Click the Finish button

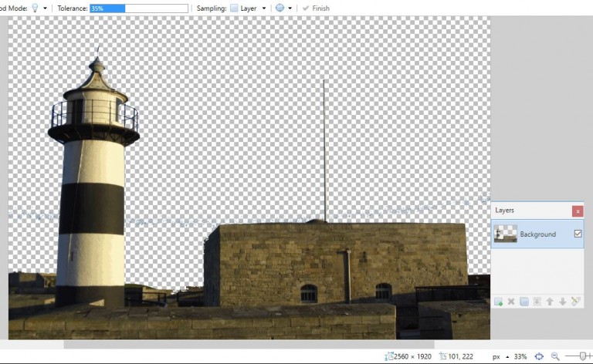[x=316, y=8]
